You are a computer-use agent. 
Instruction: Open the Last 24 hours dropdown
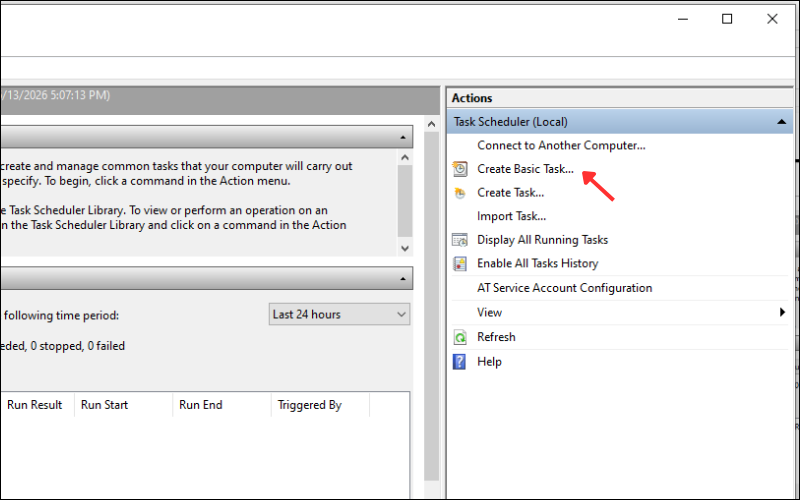tap(339, 314)
